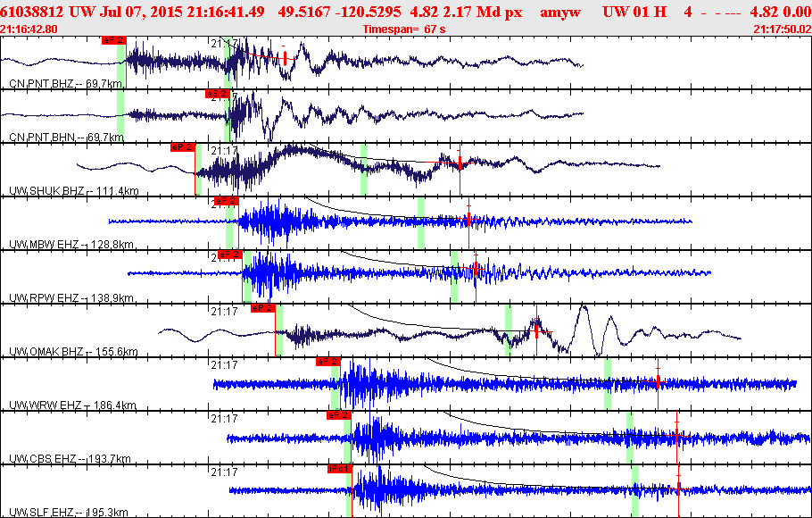This screenshot has height=518, width=812.
Task: Pick the eP 2 flag on UW OMAK BHZ
Action: pos(262,308)
